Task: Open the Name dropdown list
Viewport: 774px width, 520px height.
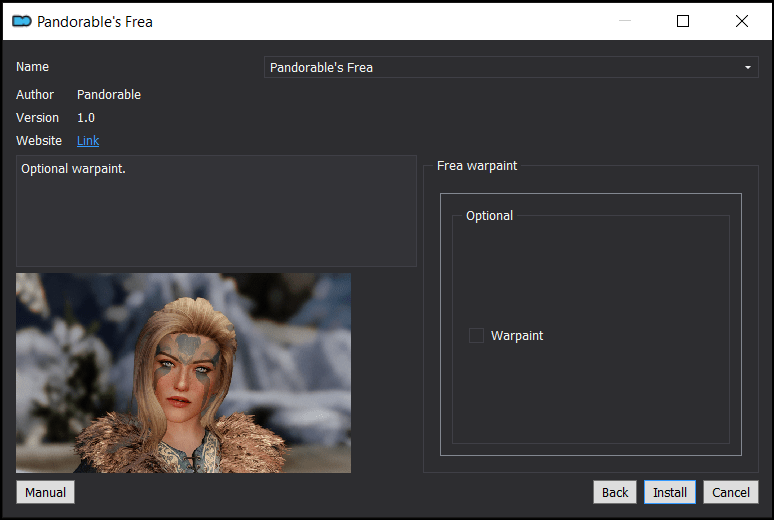Action: 511,67
